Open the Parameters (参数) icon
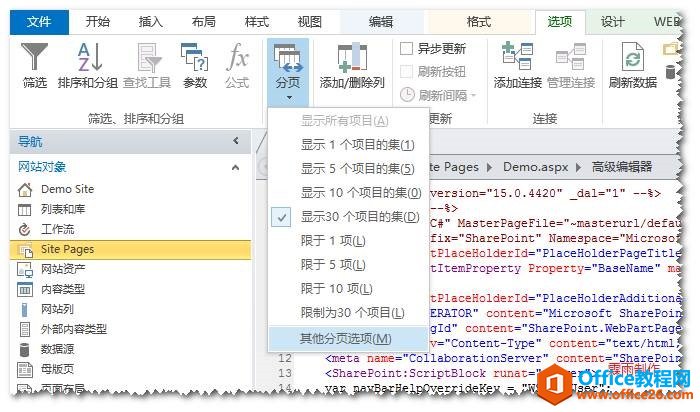Viewport: 700px width, 412px height. tap(195, 57)
